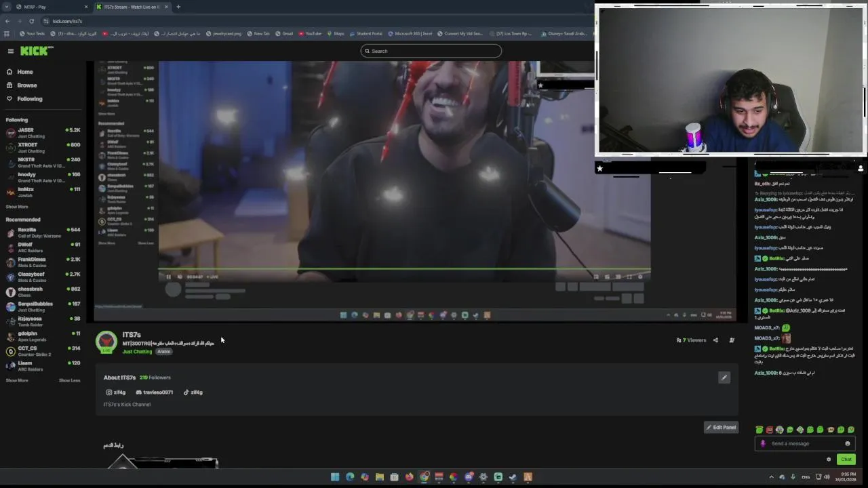
Task: Expand Following list with Show More
Action: point(17,207)
